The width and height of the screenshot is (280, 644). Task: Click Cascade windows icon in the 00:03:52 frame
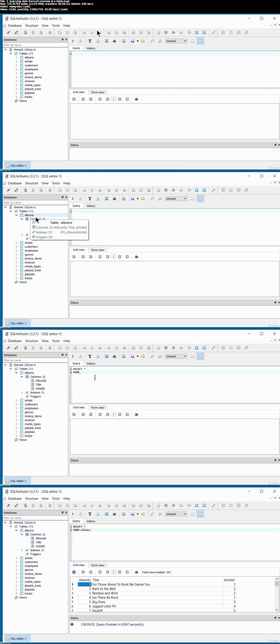point(246,506)
